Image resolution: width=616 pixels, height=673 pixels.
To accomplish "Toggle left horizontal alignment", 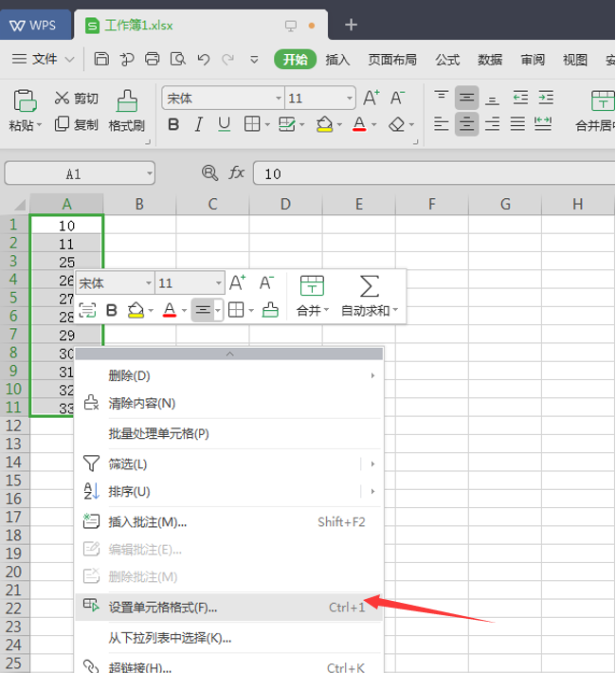I will click(x=442, y=124).
